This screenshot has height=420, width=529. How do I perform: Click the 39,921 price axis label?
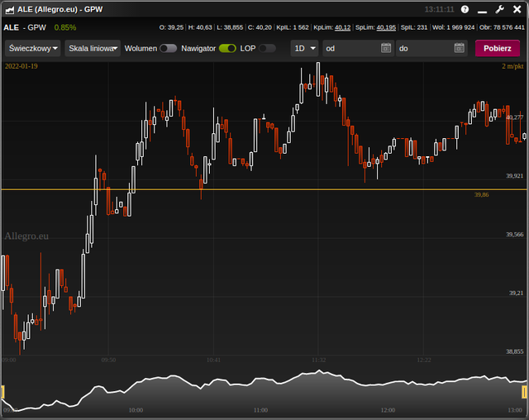pos(514,176)
